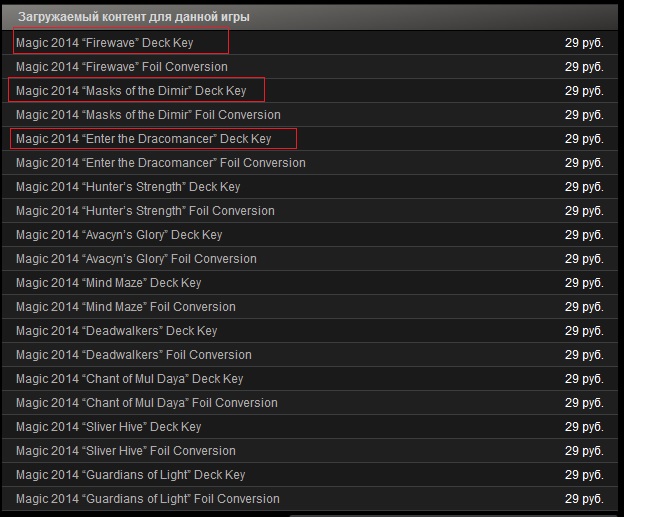
Task: Select "Enter the Dracomancer" Foil Conversion
Action: pos(160,163)
